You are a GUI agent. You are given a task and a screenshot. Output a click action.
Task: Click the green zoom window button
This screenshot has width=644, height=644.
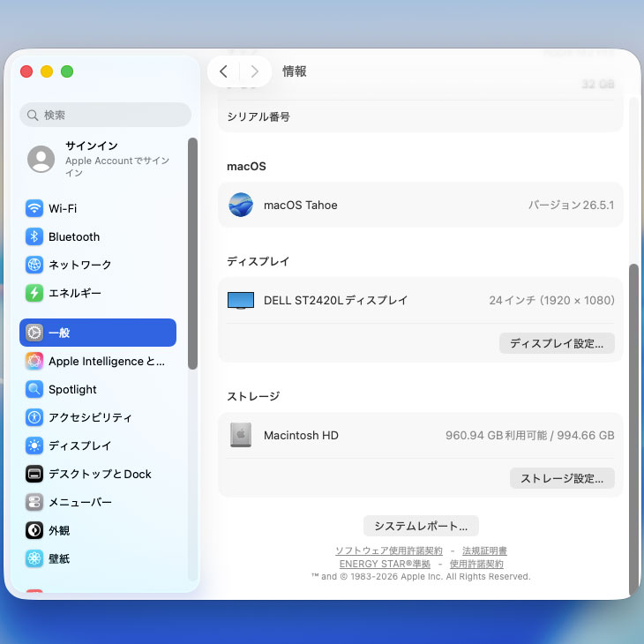pos(67,71)
